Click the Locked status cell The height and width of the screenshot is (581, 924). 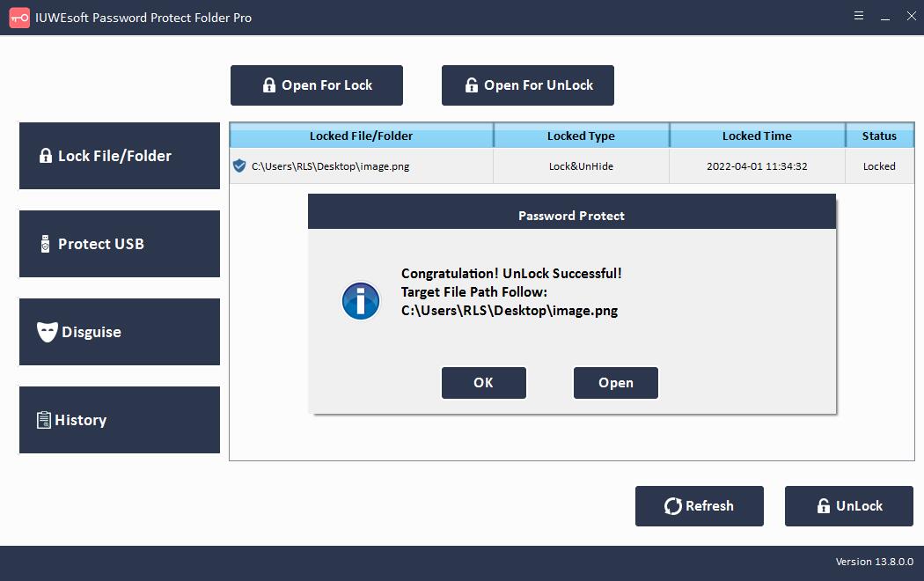[879, 166]
